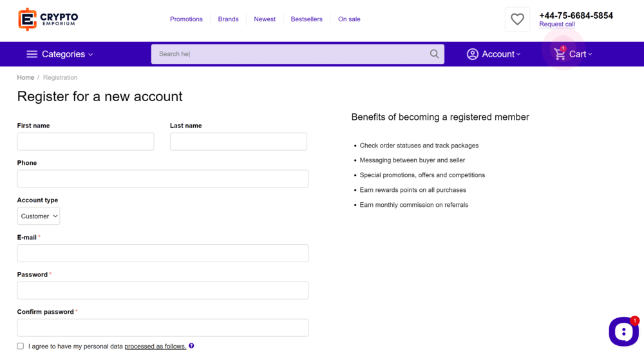The height and width of the screenshot is (353, 644).
Task: Expand the Account dropdown label
Action: pyautogui.click(x=501, y=54)
